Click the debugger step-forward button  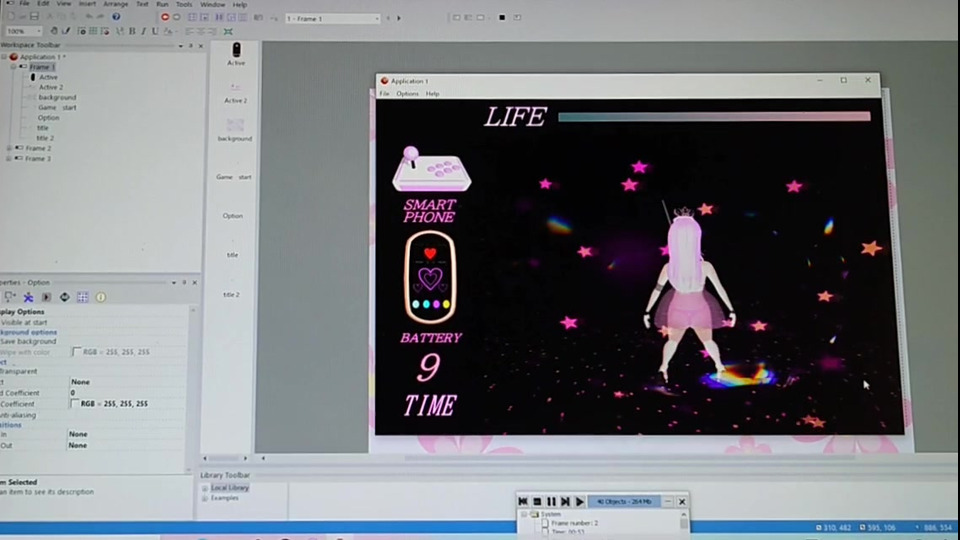tap(565, 501)
